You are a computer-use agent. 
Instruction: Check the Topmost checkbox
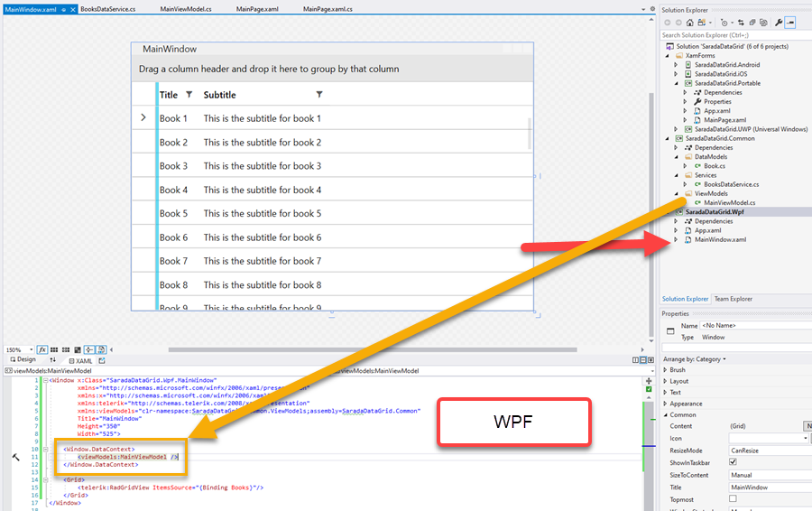733,498
